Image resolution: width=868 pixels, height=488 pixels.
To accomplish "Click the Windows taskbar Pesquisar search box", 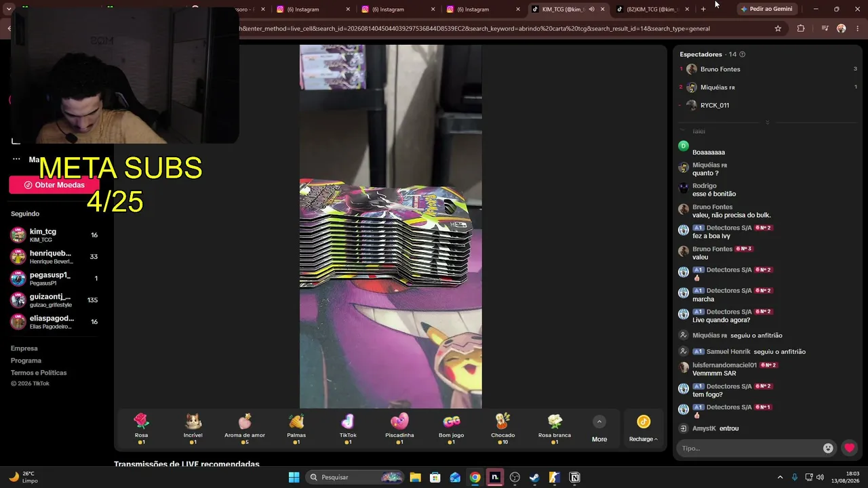I will pyautogui.click(x=355, y=477).
